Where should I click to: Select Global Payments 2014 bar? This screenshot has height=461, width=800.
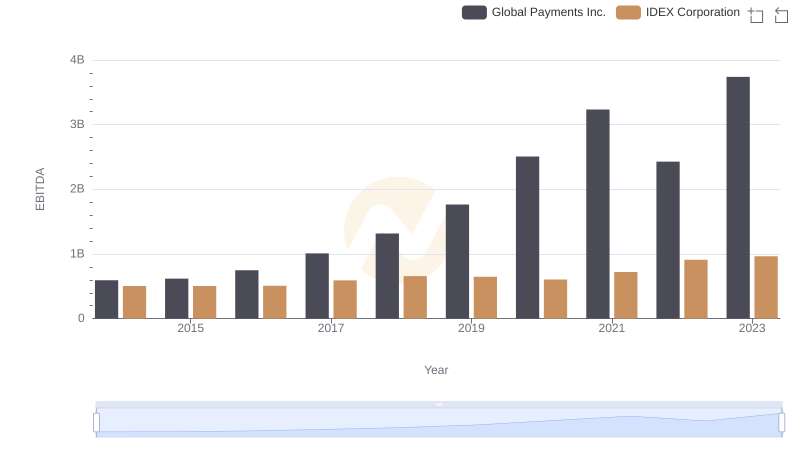[x=107, y=299]
